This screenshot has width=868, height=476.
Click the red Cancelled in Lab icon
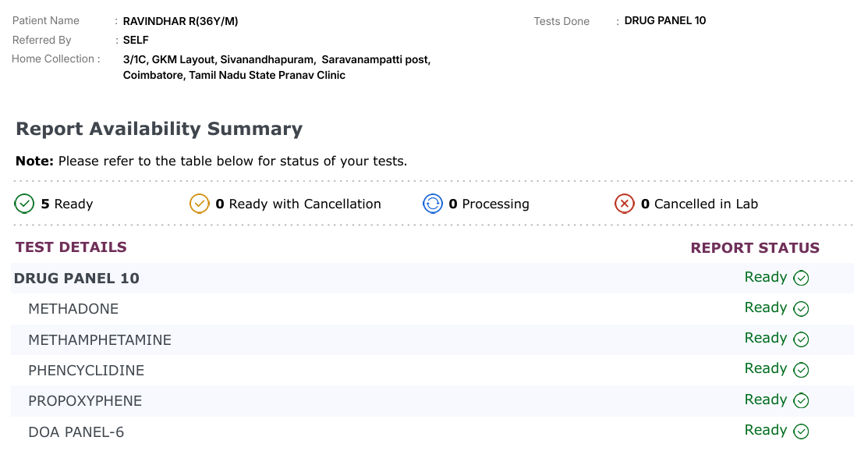[x=625, y=204]
